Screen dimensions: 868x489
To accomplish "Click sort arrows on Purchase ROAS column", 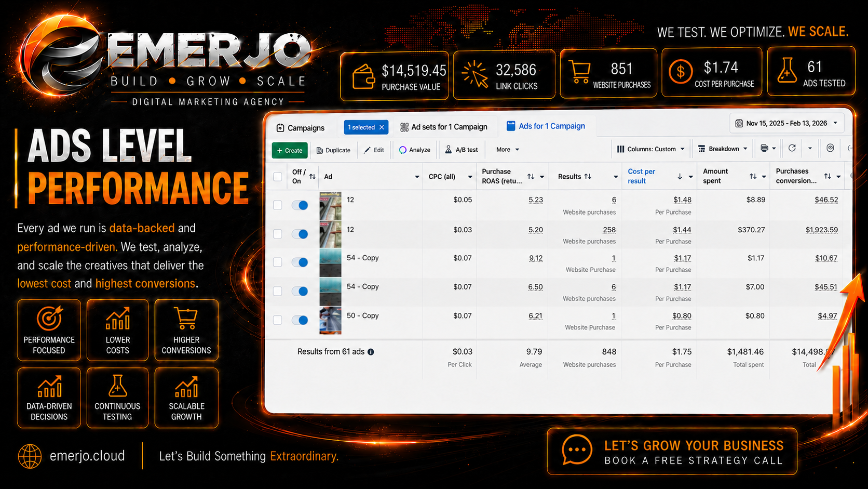I will [x=531, y=177].
